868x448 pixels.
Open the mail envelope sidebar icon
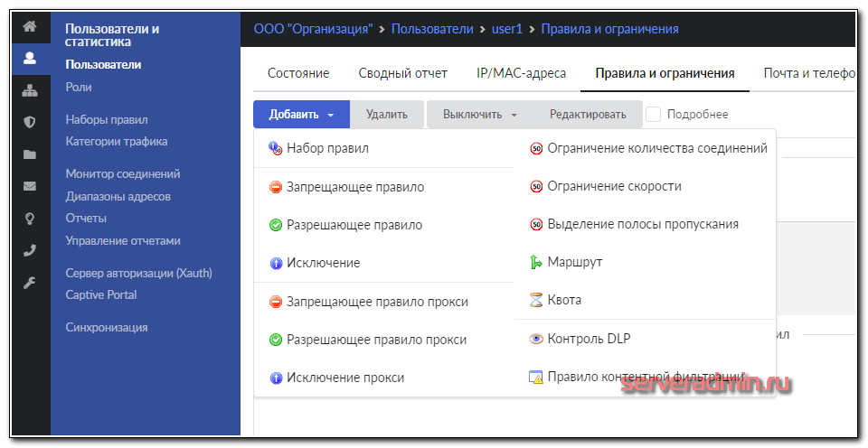30,186
